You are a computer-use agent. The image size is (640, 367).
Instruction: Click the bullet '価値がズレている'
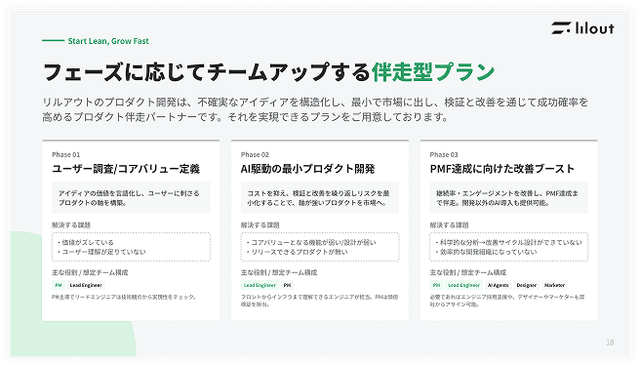tap(86, 242)
